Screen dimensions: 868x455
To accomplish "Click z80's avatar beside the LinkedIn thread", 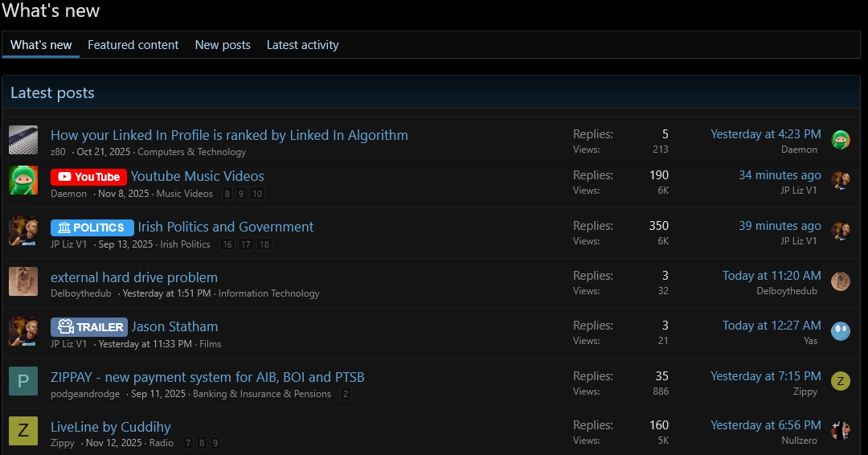I will click(23, 140).
